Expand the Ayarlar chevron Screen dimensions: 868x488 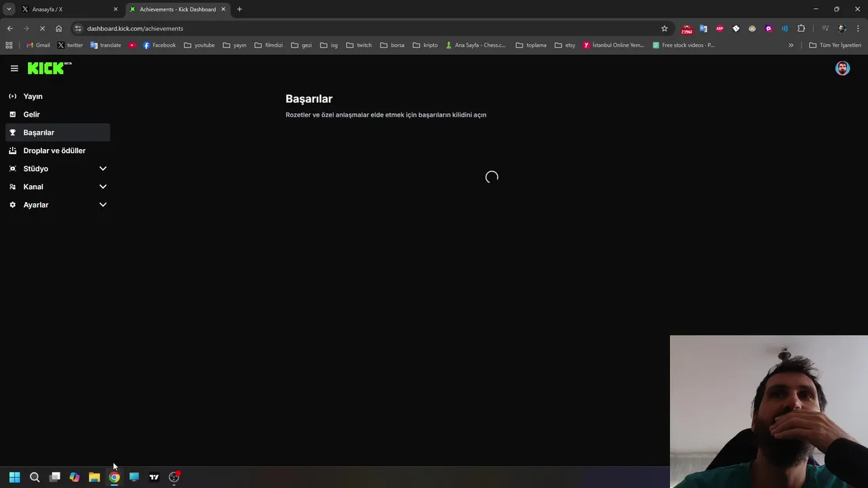pos(103,205)
